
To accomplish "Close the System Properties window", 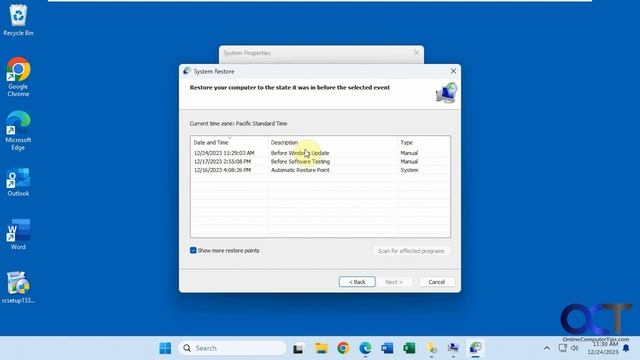I will click(x=416, y=53).
